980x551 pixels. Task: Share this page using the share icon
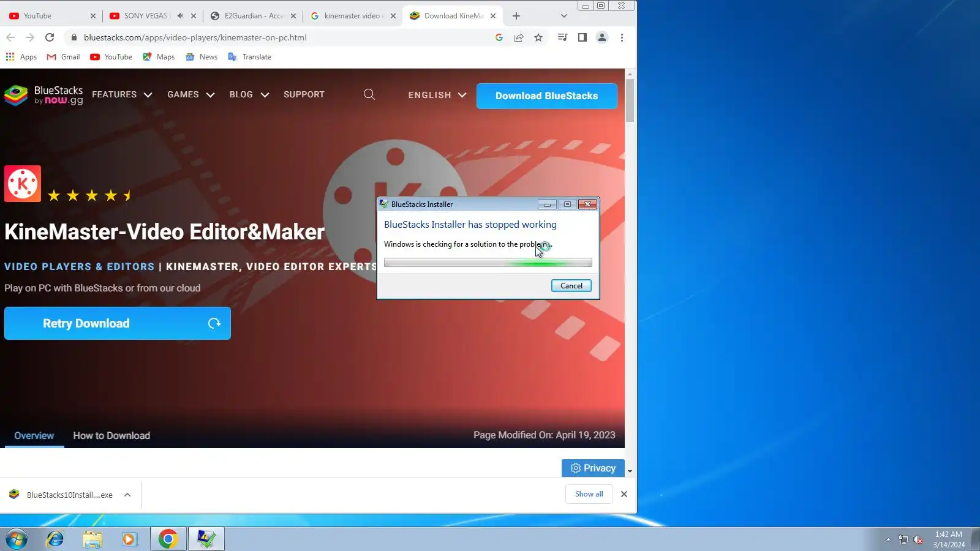[519, 37]
